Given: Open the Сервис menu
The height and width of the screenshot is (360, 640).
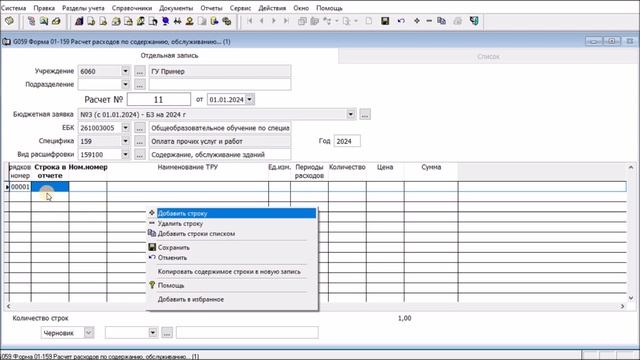Looking at the screenshot, I should click(240, 8).
